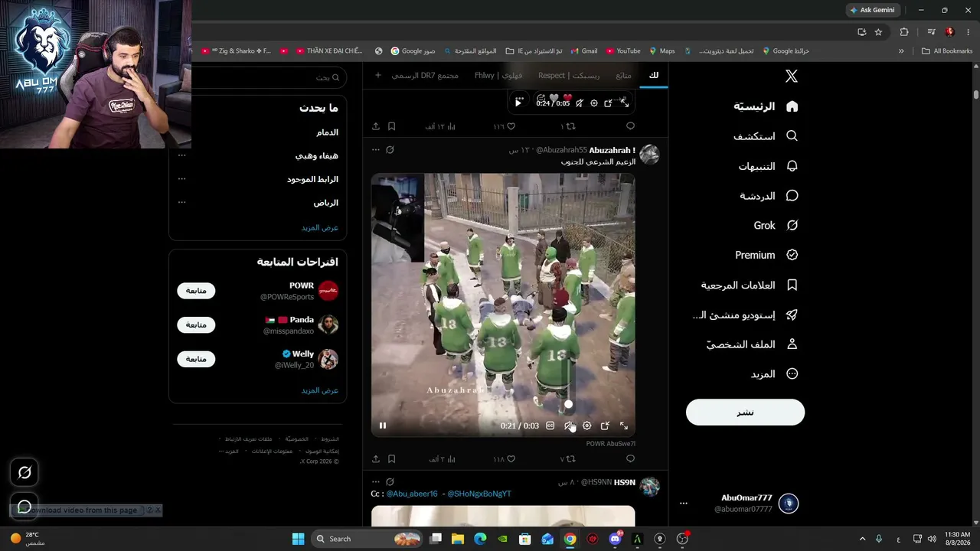Go to الرئيسيّة home in sidebar
The height and width of the screenshot is (551, 980).
pyautogui.click(x=766, y=106)
